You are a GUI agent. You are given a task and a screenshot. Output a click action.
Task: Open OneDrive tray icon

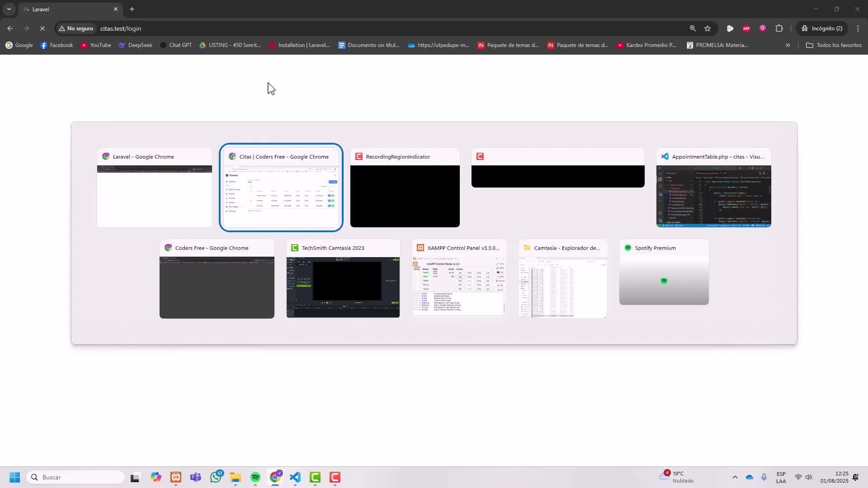pyautogui.click(x=749, y=477)
